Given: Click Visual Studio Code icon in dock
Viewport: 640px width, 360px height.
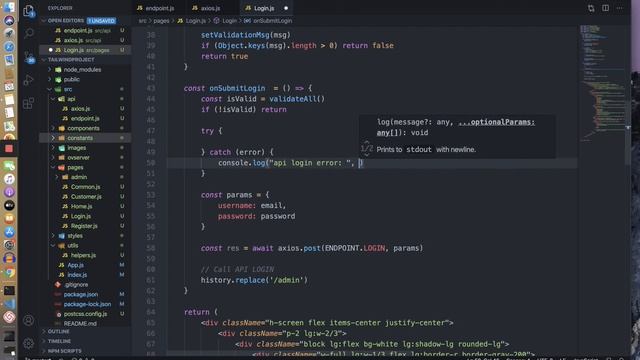Looking at the screenshot, I should click(x=9, y=304).
